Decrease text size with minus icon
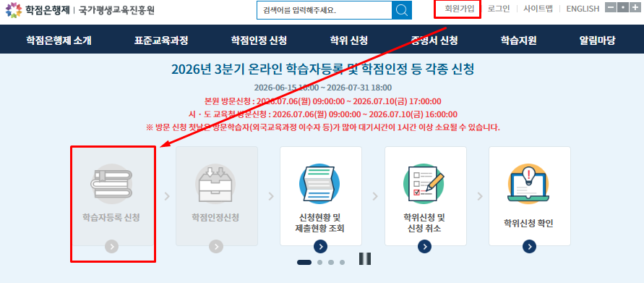644x283 pixels. click(611, 7)
